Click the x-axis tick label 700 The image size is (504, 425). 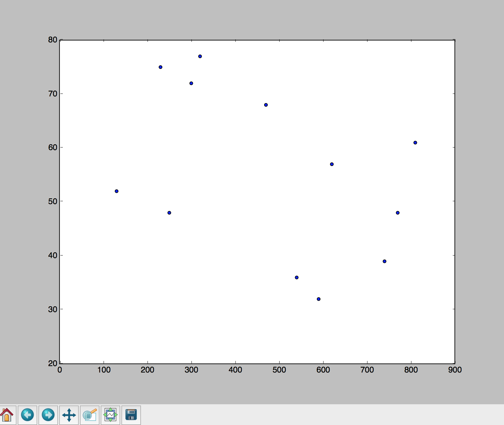tap(367, 370)
